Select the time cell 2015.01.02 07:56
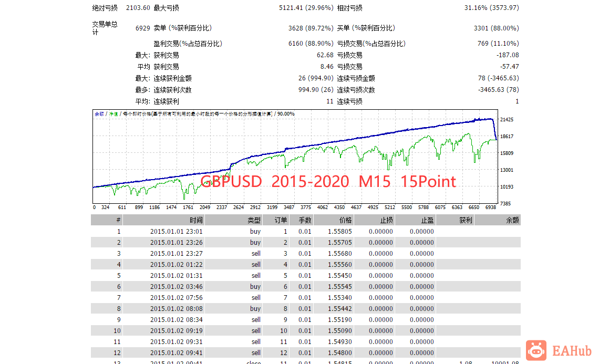Image resolution: width=599 pixels, height=364 pixels. (176, 297)
